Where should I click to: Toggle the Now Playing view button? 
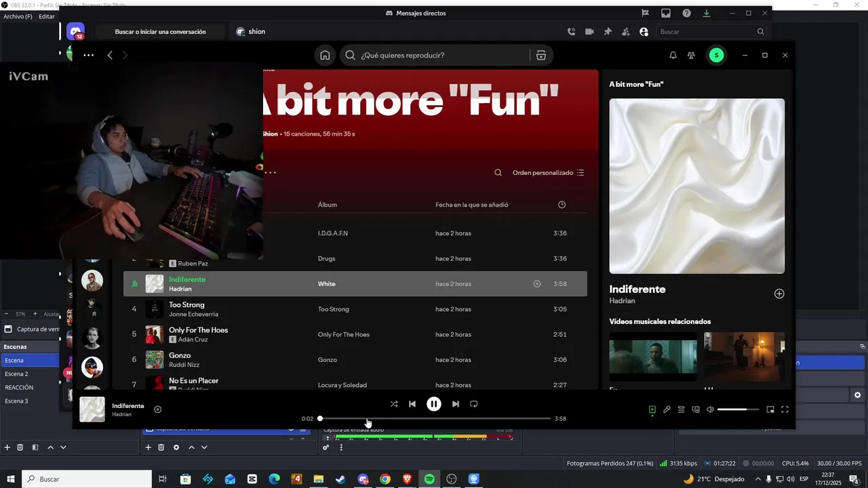click(652, 409)
